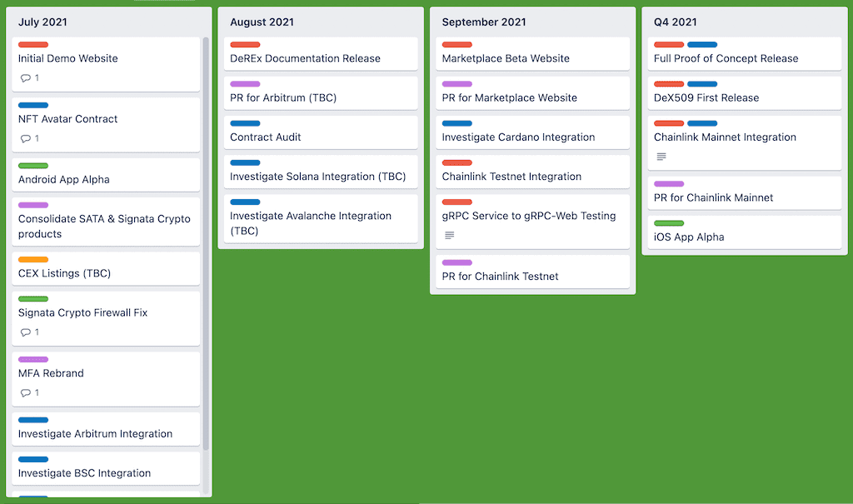Click red label on DeX509 First Release card

coord(669,84)
